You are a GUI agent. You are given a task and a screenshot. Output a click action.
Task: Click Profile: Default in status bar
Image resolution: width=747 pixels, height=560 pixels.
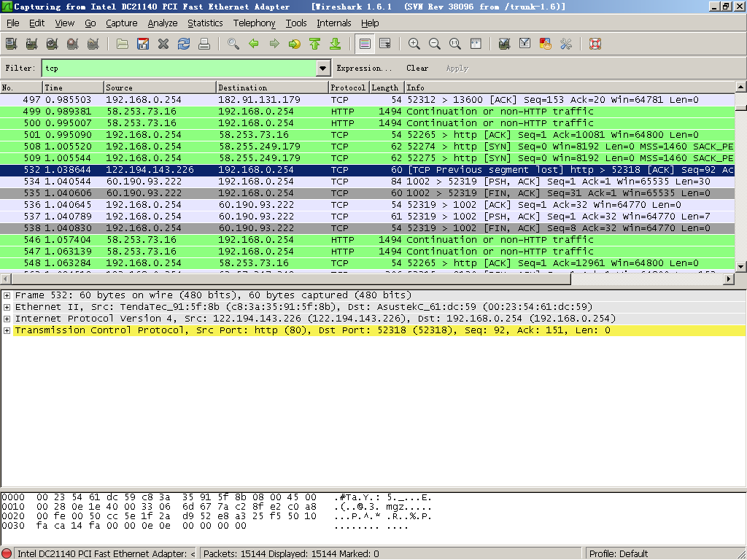pyautogui.click(x=619, y=553)
